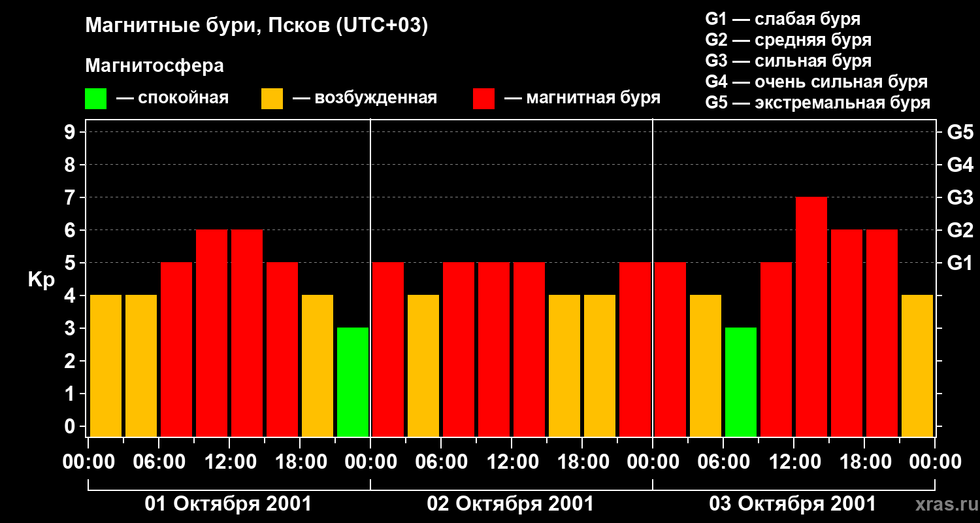Click the '03 Октября 2001' date label
The height and width of the screenshot is (523, 980).
click(792, 504)
